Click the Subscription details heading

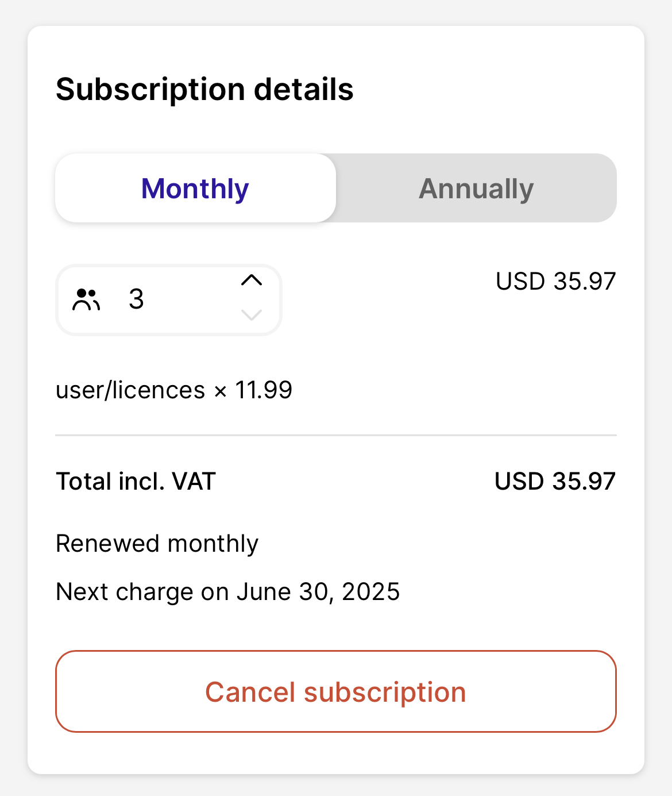204,90
